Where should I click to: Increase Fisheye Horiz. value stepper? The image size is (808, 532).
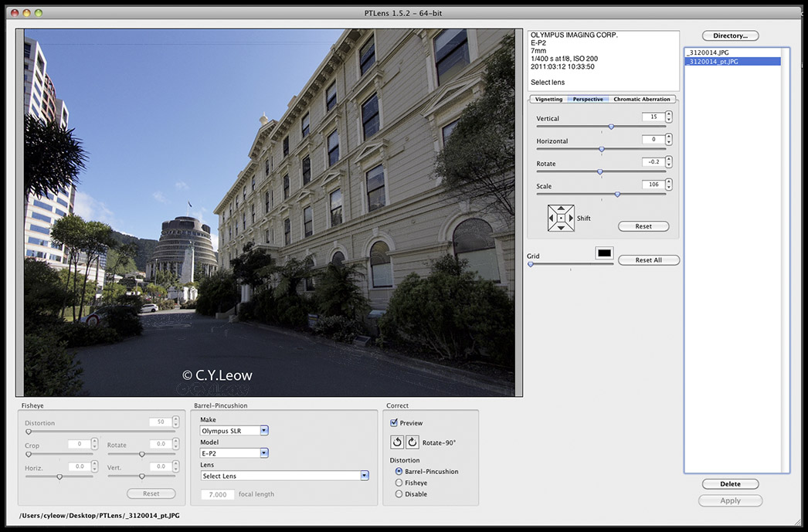[x=94, y=463]
